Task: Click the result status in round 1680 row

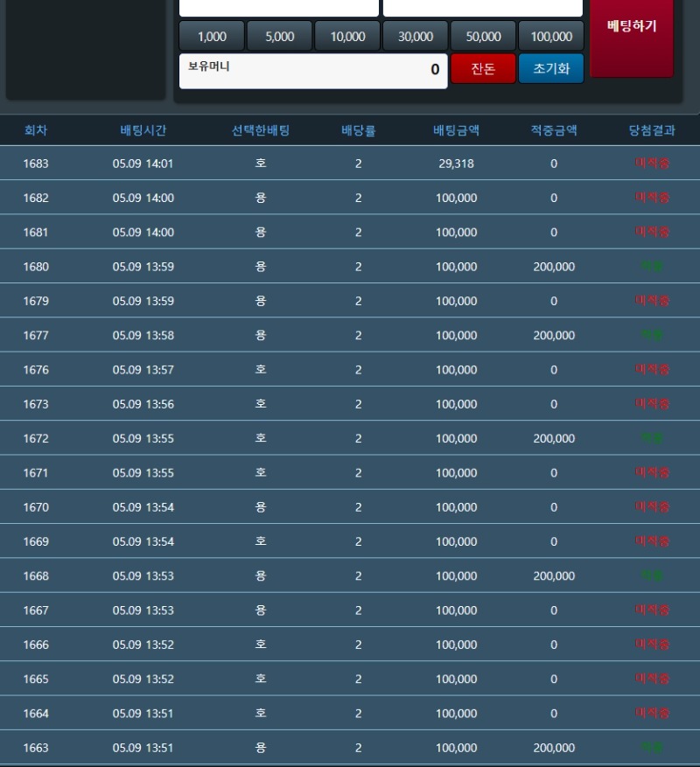Action: pos(652,266)
